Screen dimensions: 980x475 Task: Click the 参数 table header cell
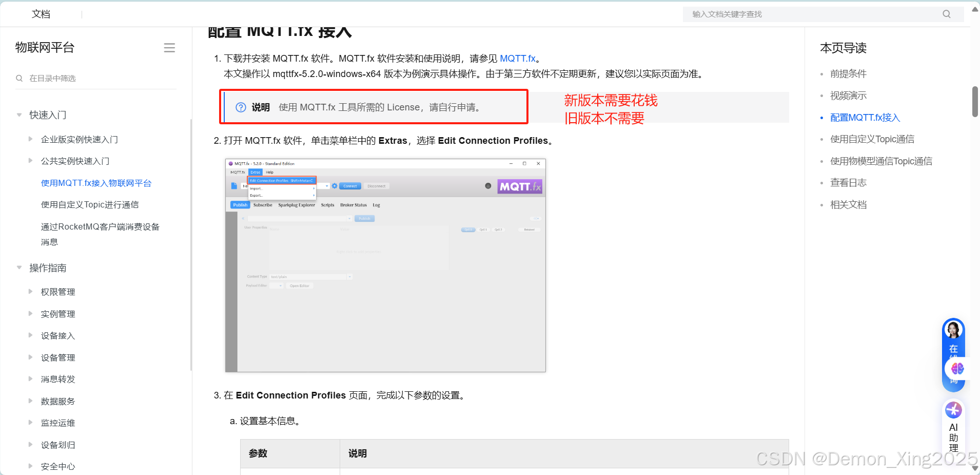(x=290, y=453)
